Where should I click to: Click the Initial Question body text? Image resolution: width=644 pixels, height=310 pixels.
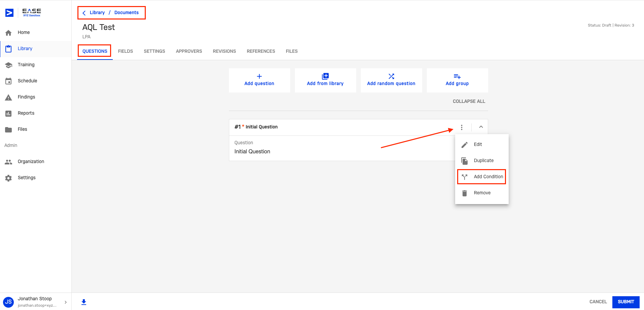[252, 152]
